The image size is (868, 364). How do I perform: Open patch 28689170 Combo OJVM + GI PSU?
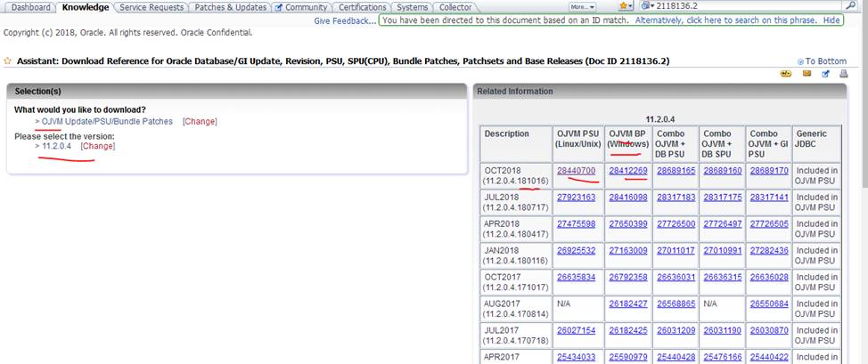[769, 170]
